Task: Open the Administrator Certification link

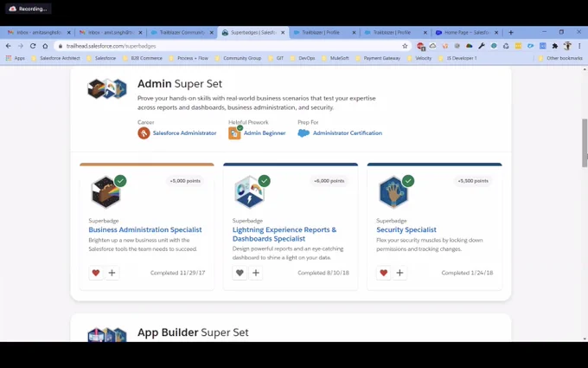Action: point(348,133)
